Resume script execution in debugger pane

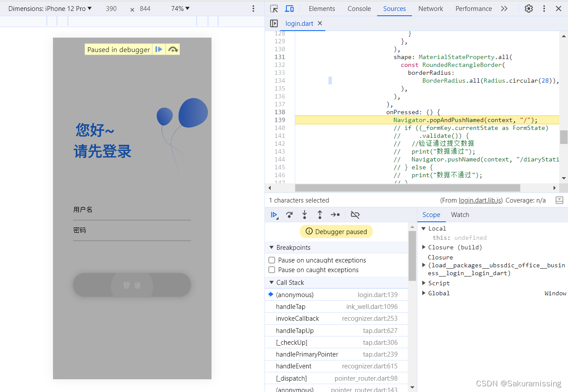[274, 214]
